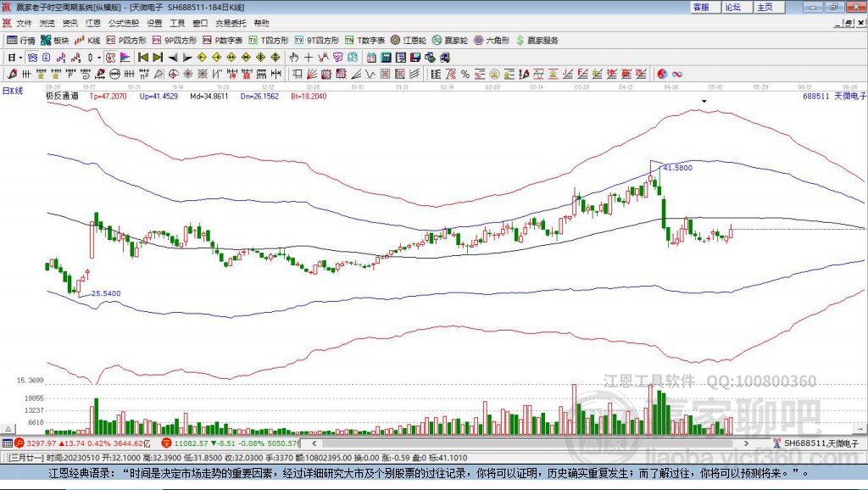Viewport: 868px width, 490px height.
Task: Click the Shanghai index 3297.97 status entry
Action: point(82,443)
